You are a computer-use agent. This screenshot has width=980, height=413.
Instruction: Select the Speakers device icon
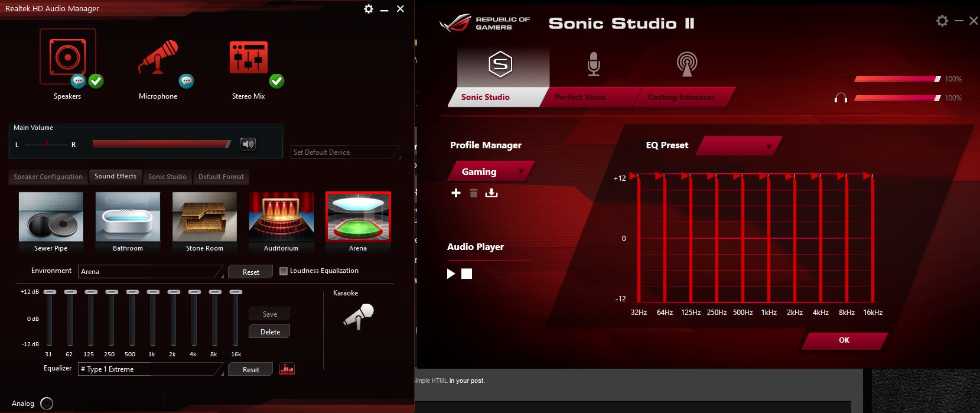pos(67,57)
